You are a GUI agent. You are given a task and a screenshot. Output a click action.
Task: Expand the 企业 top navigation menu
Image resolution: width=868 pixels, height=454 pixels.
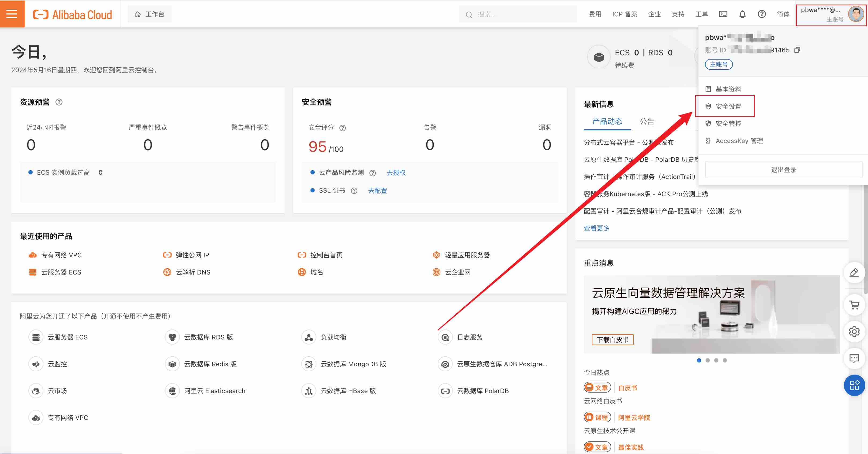click(654, 14)
